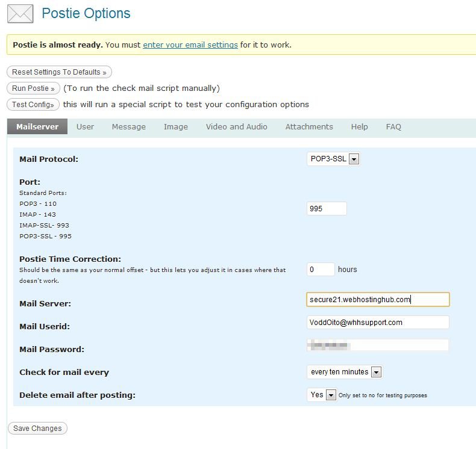
Task: Open the Video and Audio tab
Action: (x=236, y=126)
